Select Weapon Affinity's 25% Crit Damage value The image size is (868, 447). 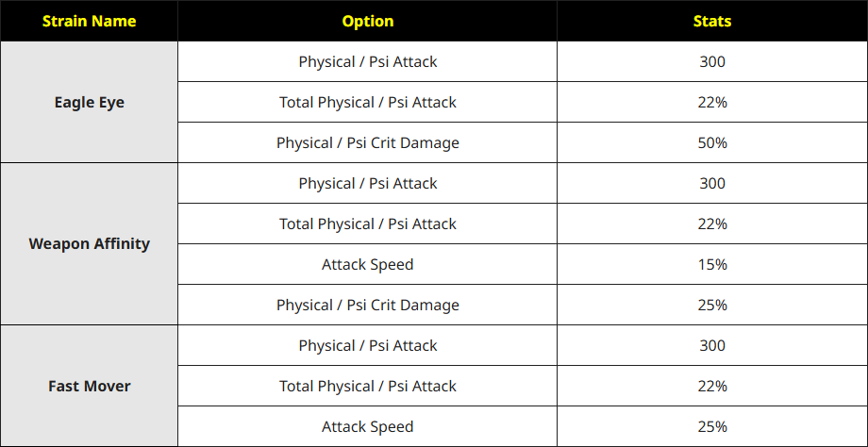tap(712, 305)
